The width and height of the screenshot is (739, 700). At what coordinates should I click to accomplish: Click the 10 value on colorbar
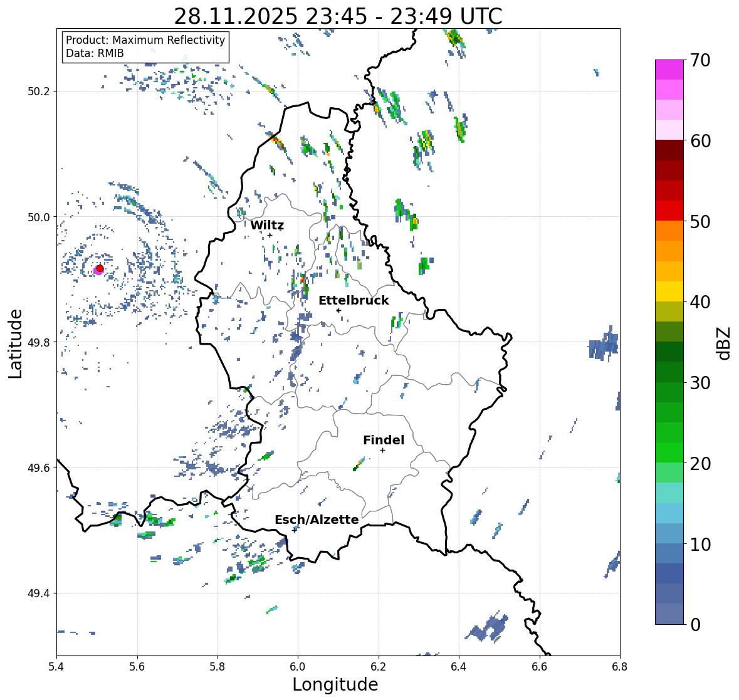[x=700, y=544]
